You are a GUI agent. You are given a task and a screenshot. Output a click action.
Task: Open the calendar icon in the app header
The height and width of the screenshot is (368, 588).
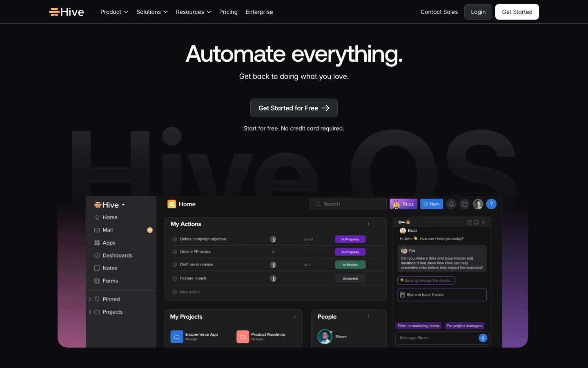click(x=465, y=204)
